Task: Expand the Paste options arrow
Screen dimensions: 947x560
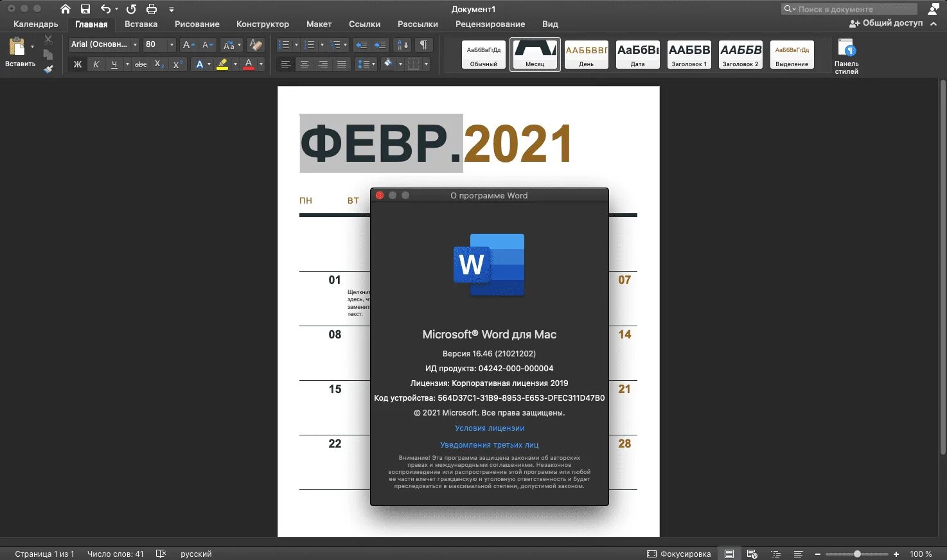Action: point(32,46)
